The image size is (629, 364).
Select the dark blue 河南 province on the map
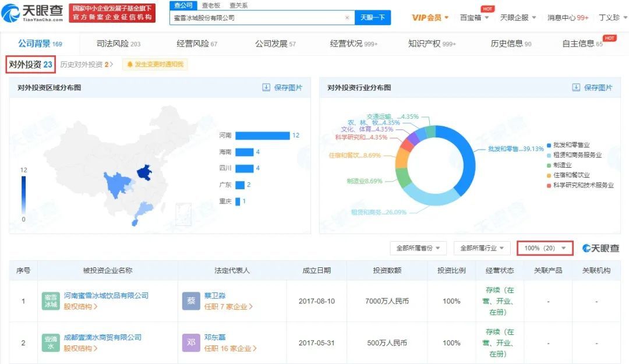click(145, 172)
